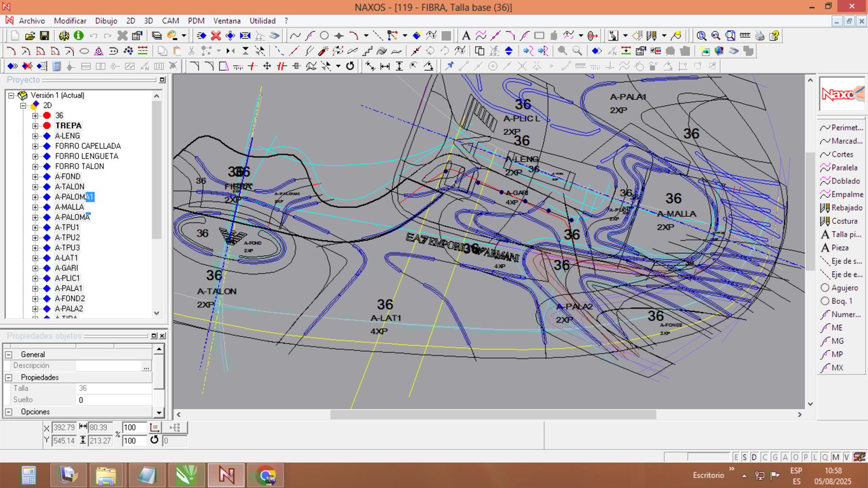Click the layers stack icon
868x488 pixels.
pyautogui.click(x=157, y=36)
